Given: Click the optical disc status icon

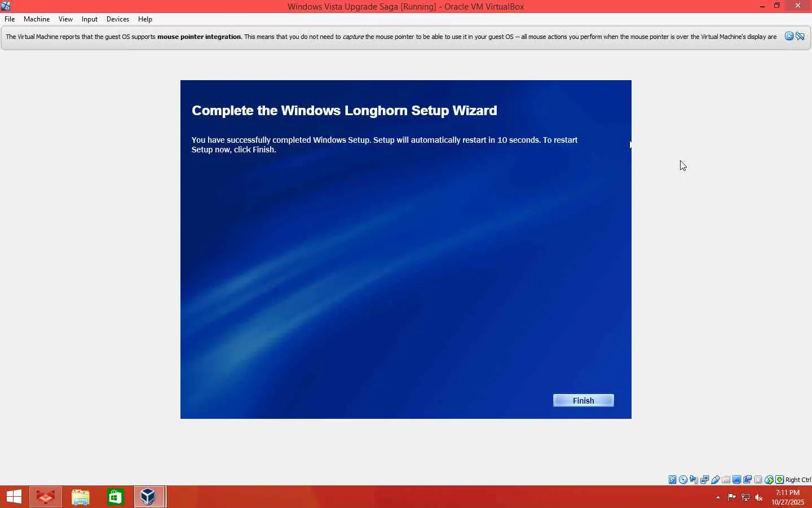Looking at the screenshot, I should pyautogui.click(x=683, y=480).
